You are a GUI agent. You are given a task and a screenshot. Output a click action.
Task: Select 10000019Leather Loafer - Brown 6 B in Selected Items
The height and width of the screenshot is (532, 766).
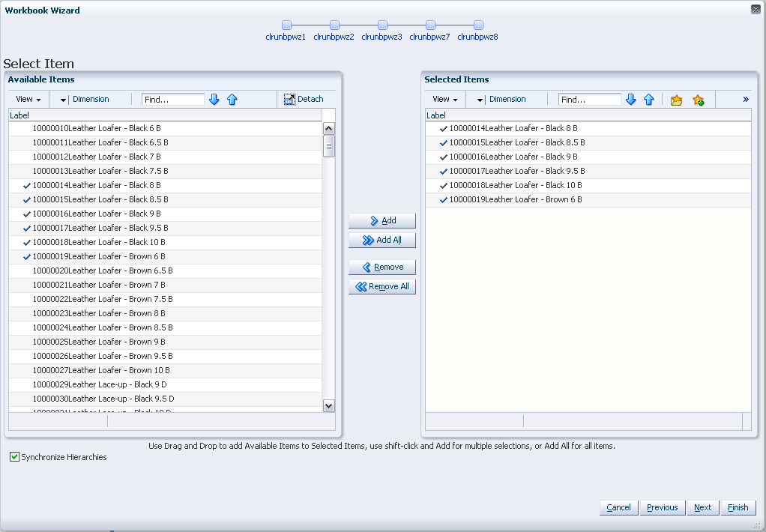588,199
